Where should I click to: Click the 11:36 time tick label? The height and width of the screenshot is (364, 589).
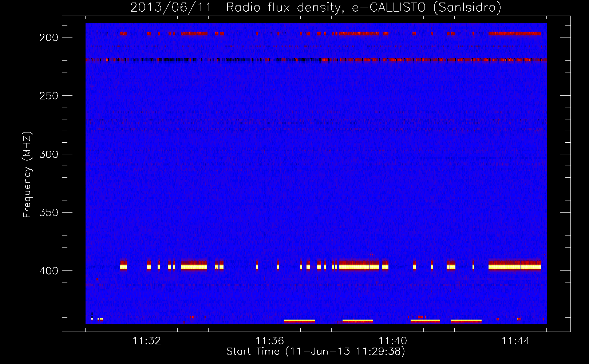tap(270, 341)
